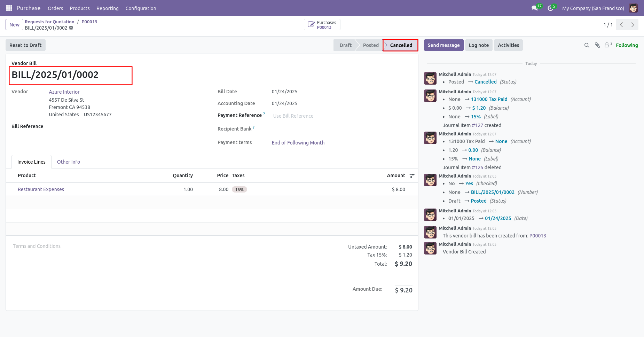
Task: Open P00013 link in chatter message
Action: click(537, 236)
